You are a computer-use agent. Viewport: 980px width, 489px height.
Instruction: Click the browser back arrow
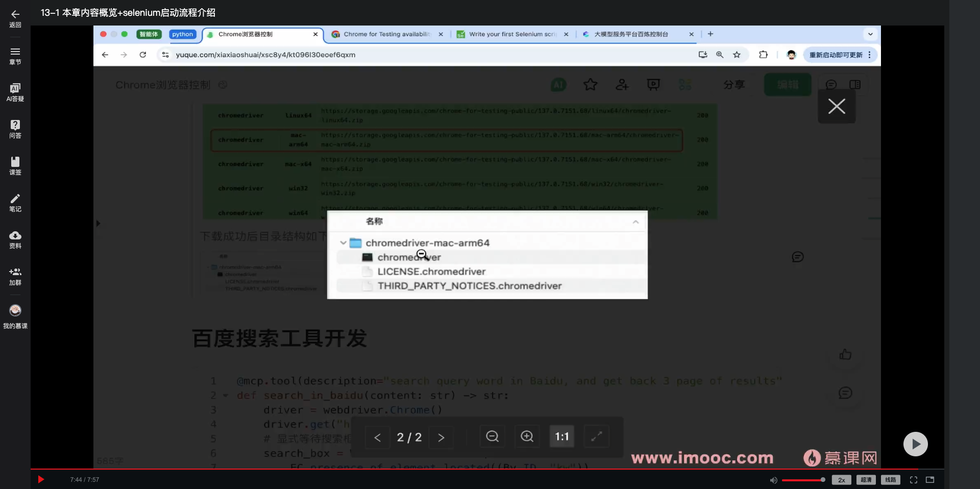105,55
